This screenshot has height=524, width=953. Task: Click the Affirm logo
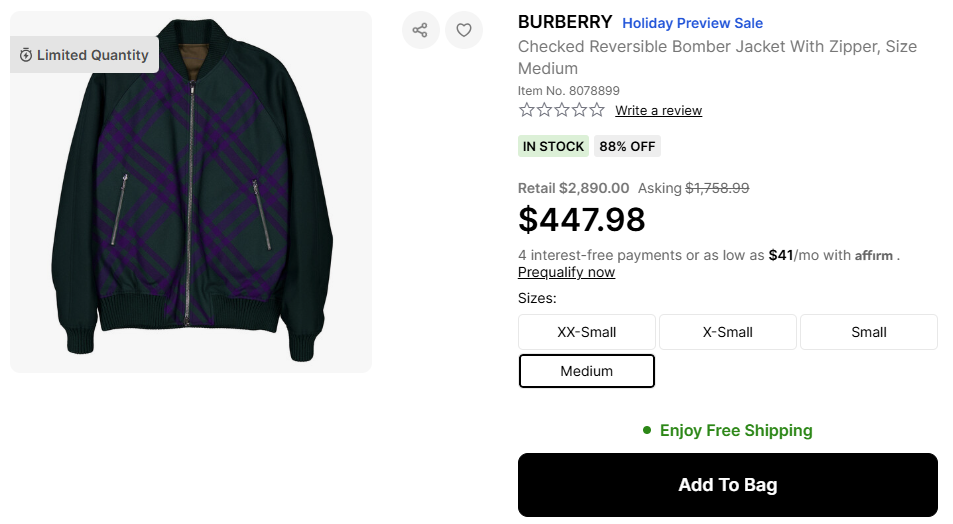874,255
